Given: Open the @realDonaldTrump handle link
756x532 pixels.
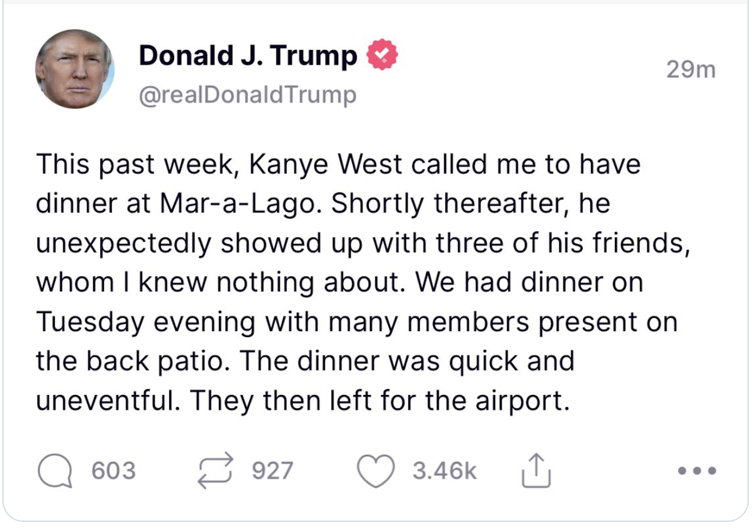Looking at the screenshot, I should 248,95.
